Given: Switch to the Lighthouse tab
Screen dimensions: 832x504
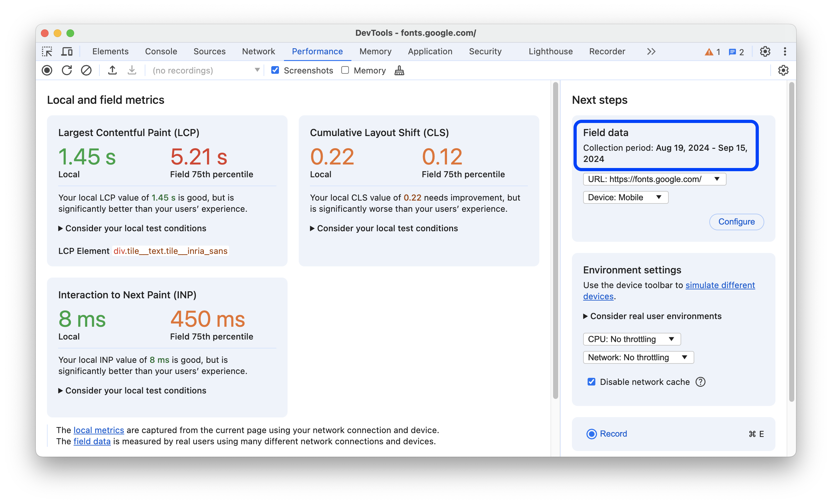Looking at the screenshot, I should (x=550, y=52).
